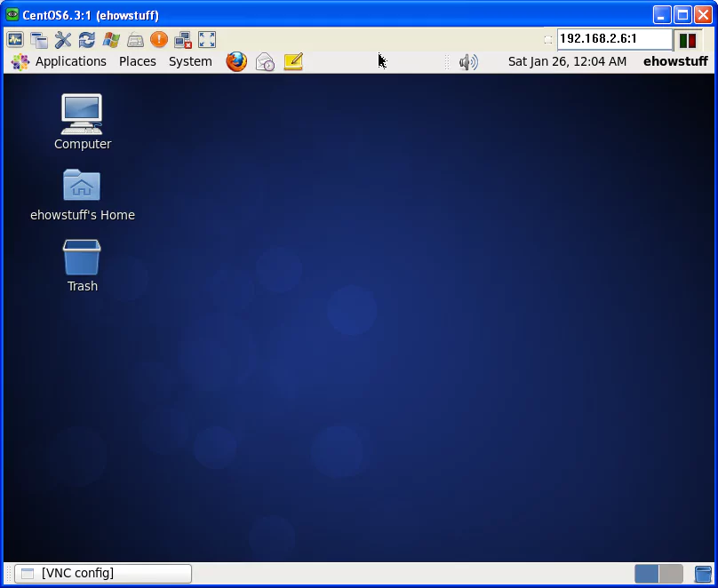Select the Trash desktop icon
The image size is (718, 588).
pyautogui.click(x=83, y=266)
